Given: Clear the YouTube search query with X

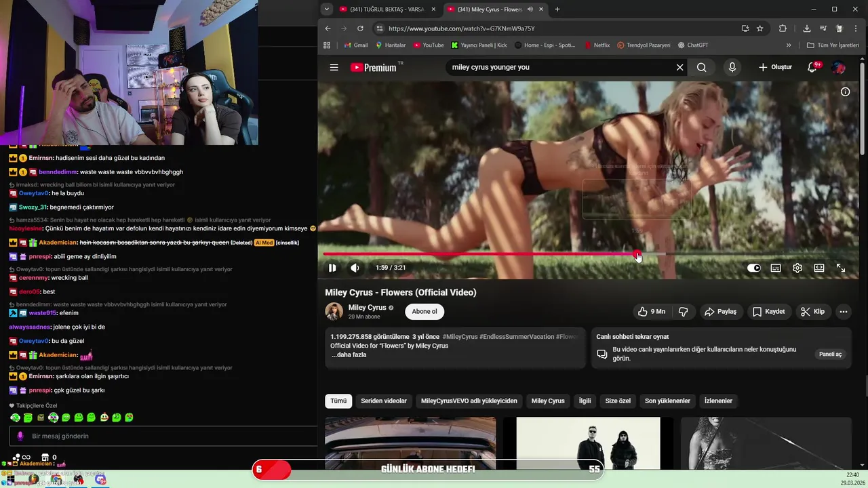Looking at the screenshot, I should [679, 67].
